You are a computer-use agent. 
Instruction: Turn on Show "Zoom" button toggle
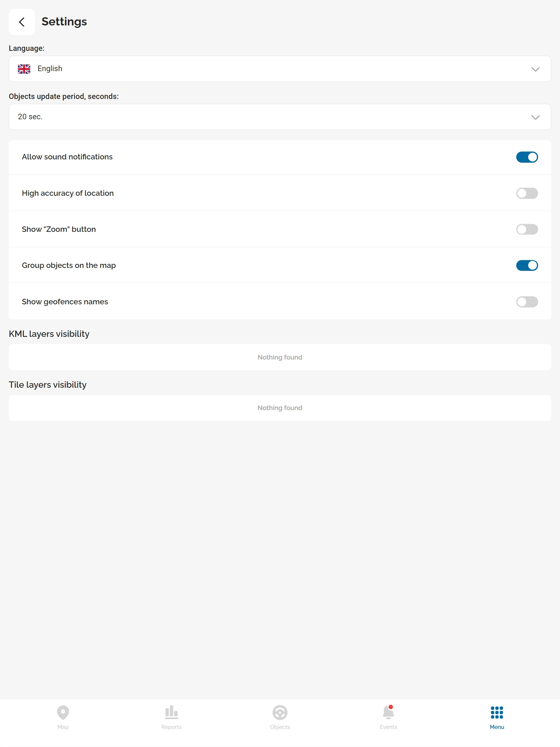527,229
